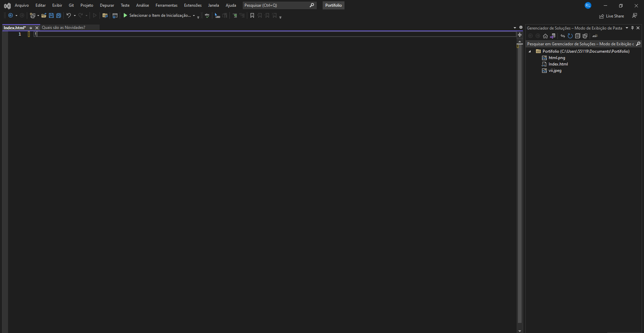Toggle auto-hide pin for Solution Explorer

coord(632,28)
